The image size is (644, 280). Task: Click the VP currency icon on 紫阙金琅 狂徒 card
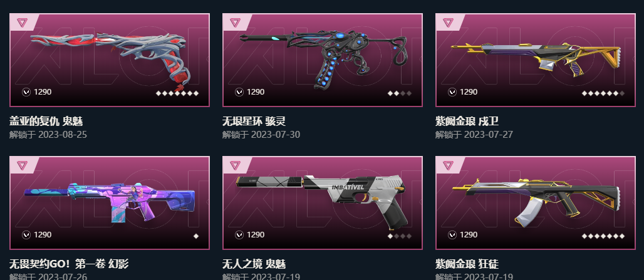point(452,235)
